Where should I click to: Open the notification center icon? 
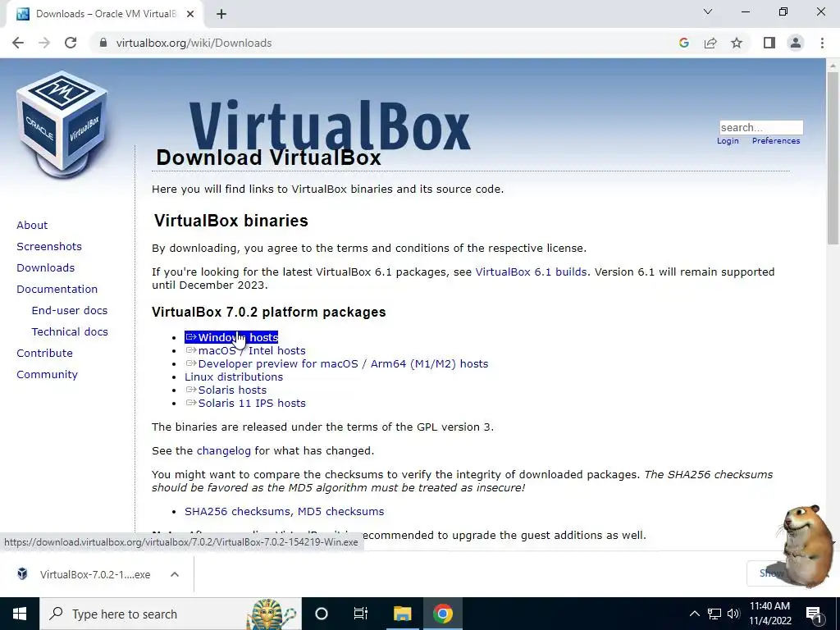point(813,614)
